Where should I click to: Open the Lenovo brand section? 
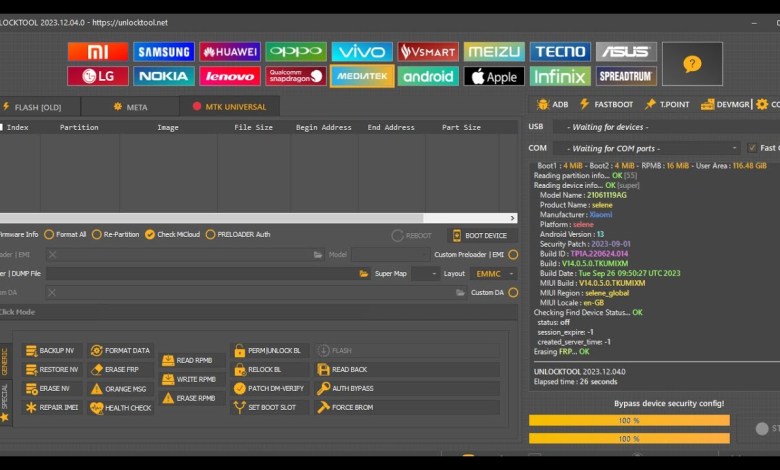[x=230, y=76]
